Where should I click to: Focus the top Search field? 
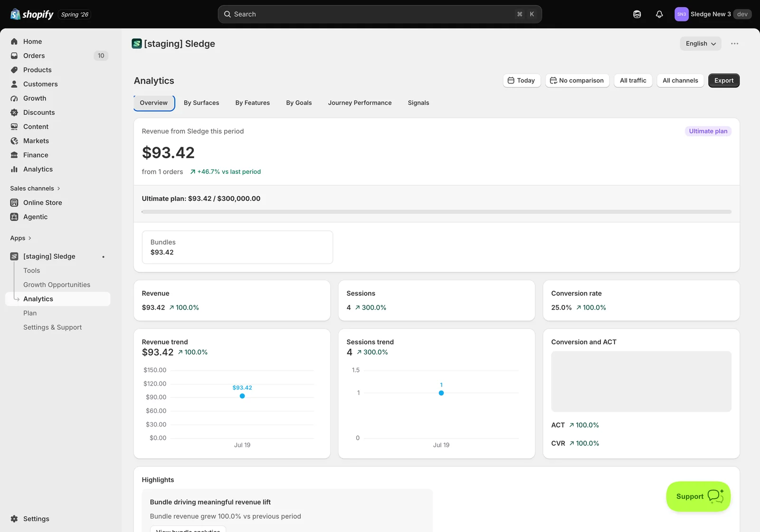(x=380, y=14)
